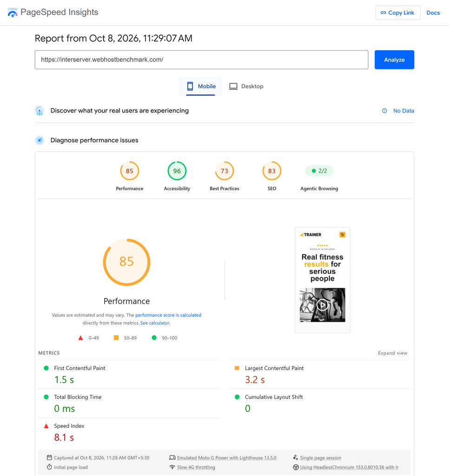Screen dimensions: 449x476
Task: Select the Best Practices 73 score gauge
Action: 224,171
